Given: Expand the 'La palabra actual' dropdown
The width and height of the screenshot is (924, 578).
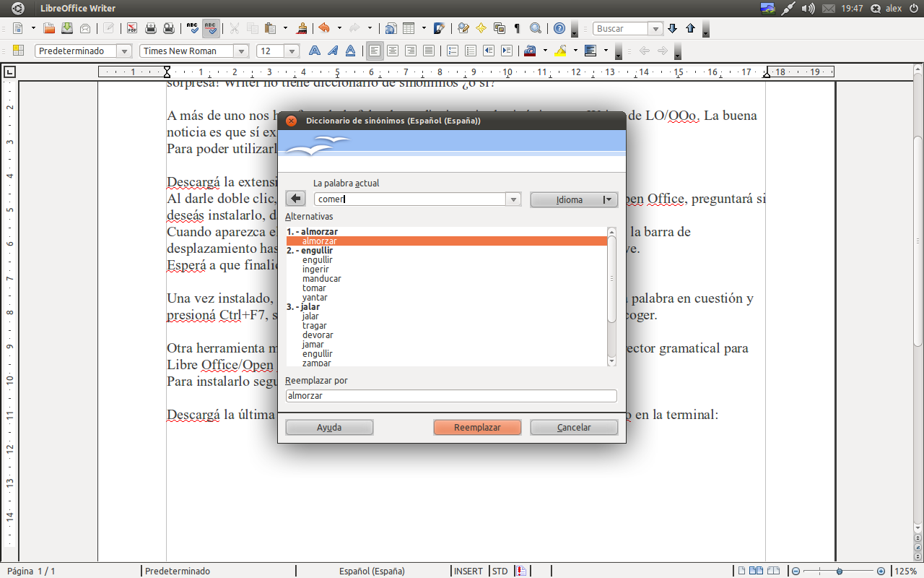Looking at the screenshot, I should click(x=513, y=199).
